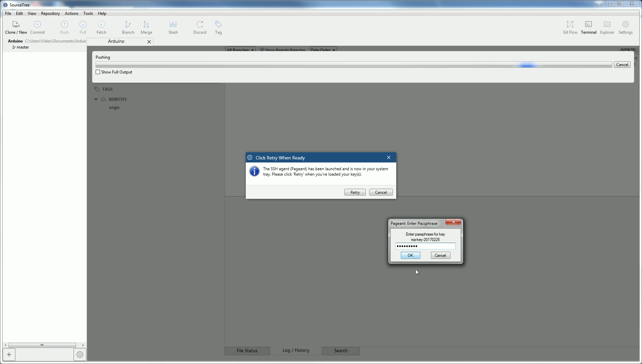
Task: Click the gear icon at bottom left
Action: point(80,355)
